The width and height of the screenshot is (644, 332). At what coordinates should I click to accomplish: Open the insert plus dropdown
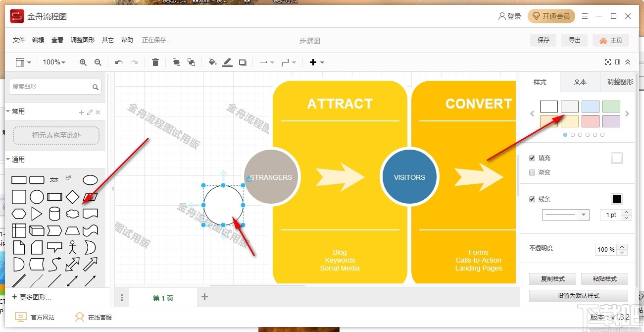(x=317, y=62)
